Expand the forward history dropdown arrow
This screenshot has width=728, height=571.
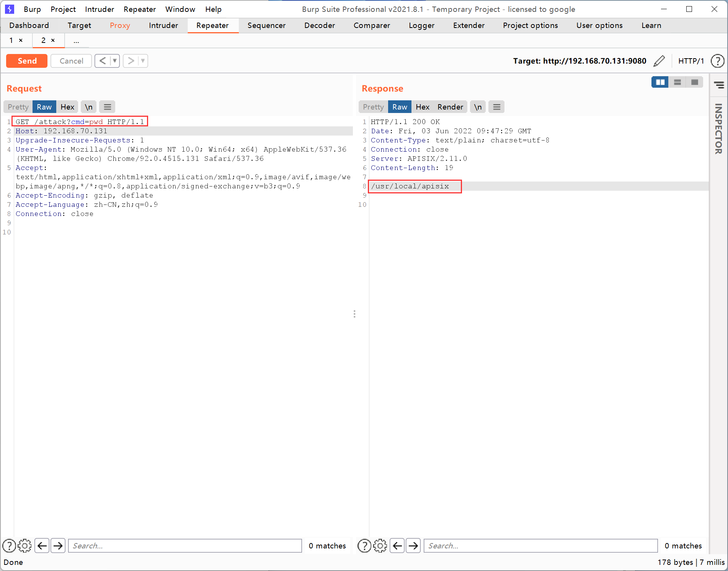click(x=143, y=61)
